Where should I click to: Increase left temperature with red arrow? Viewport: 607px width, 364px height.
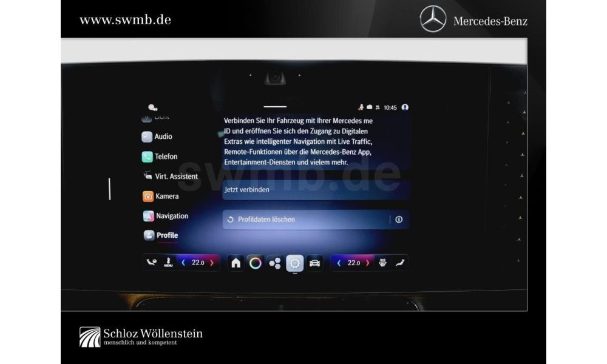click(212, 263)
